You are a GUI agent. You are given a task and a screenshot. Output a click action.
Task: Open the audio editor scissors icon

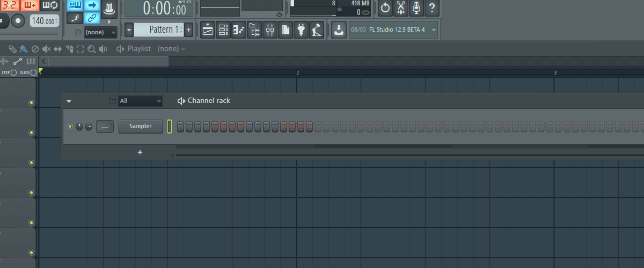[x=400, y=8]
